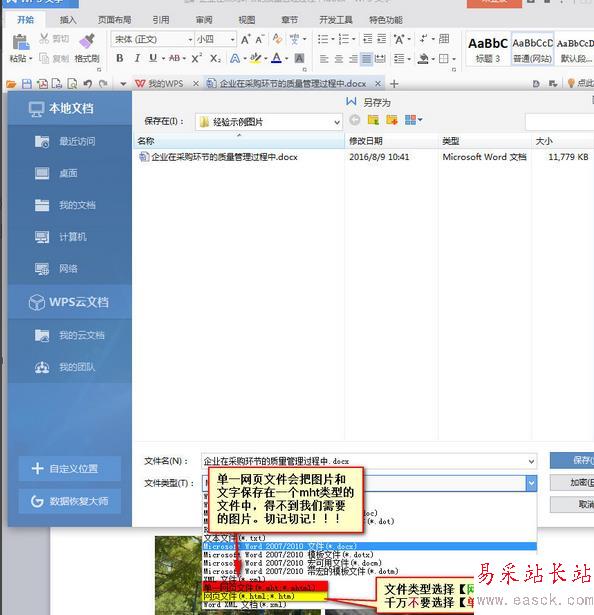
Task: Click the numbered list icon
Action: 344,39
